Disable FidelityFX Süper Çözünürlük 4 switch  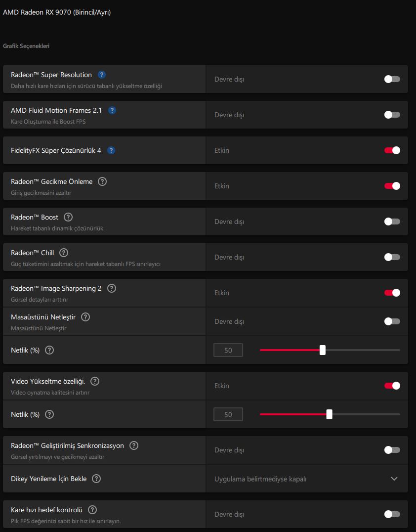[x=392, y=150]
